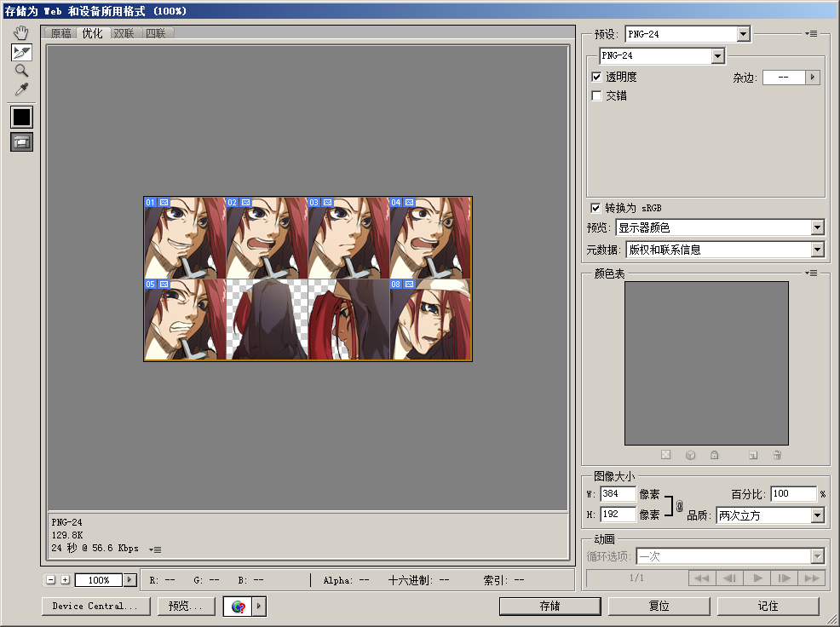Click the new color icon in color table
This screenshot has height=627, width=840.
753,455
